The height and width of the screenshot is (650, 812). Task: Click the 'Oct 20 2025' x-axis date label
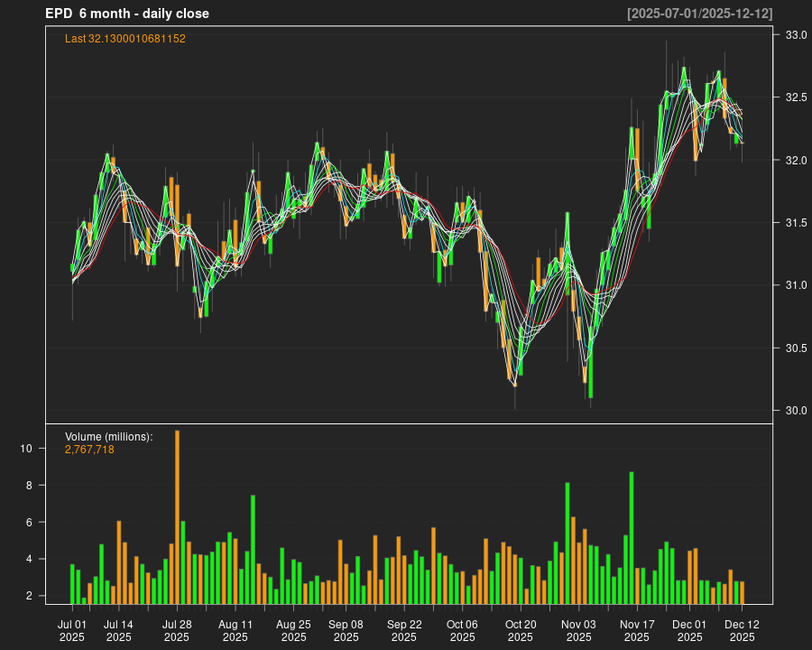[521, 630]
